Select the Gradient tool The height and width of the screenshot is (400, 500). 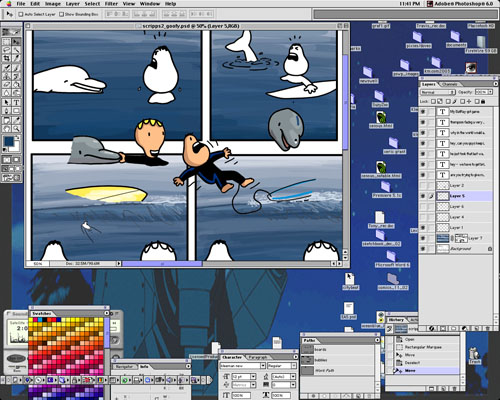click(x=16, y=85)
